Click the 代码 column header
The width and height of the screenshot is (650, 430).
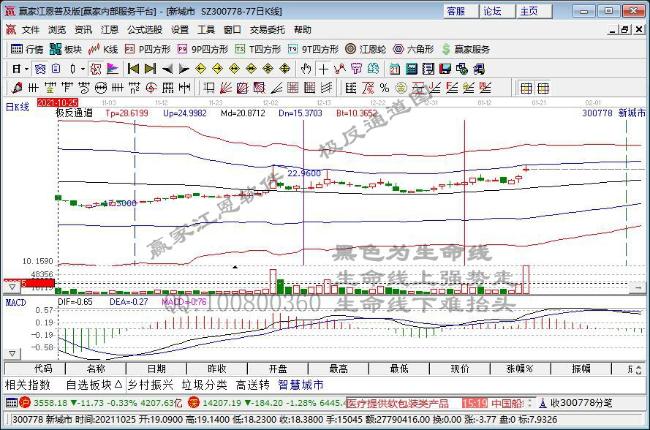coord(35,368)
